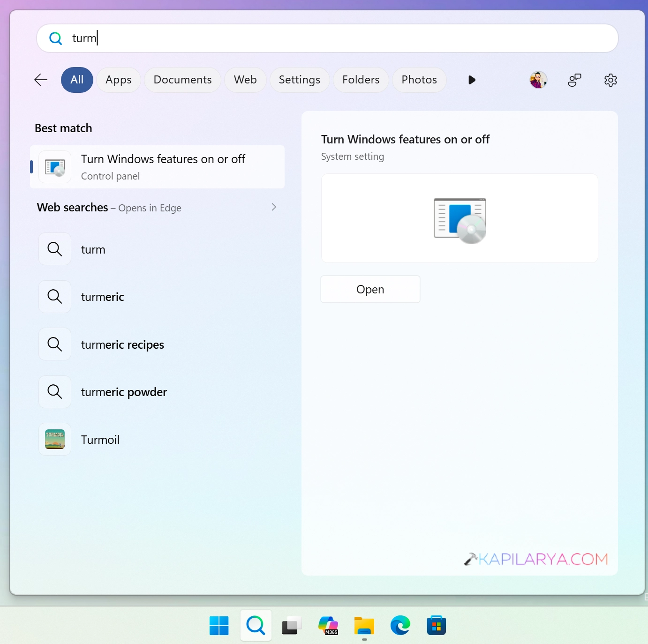648x644 pixels.
Task: Open File Explorer from taskbar
Action: [364, 625]
